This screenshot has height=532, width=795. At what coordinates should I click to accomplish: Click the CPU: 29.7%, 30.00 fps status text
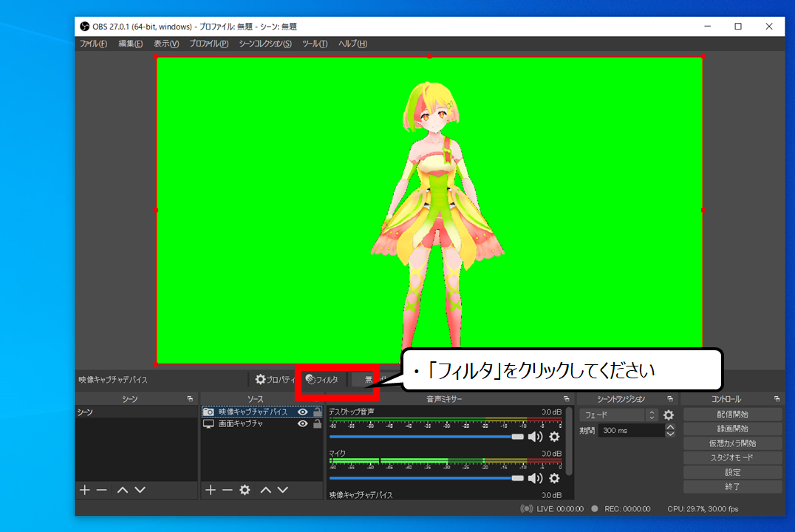[x=703, y=508]
